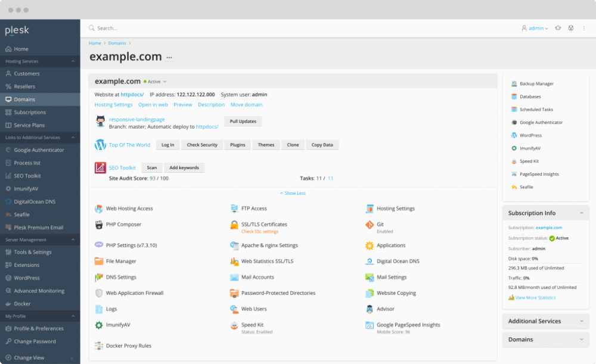
Task: Open SSL/TLS Certificates lock icon
Action: point(234,225)
